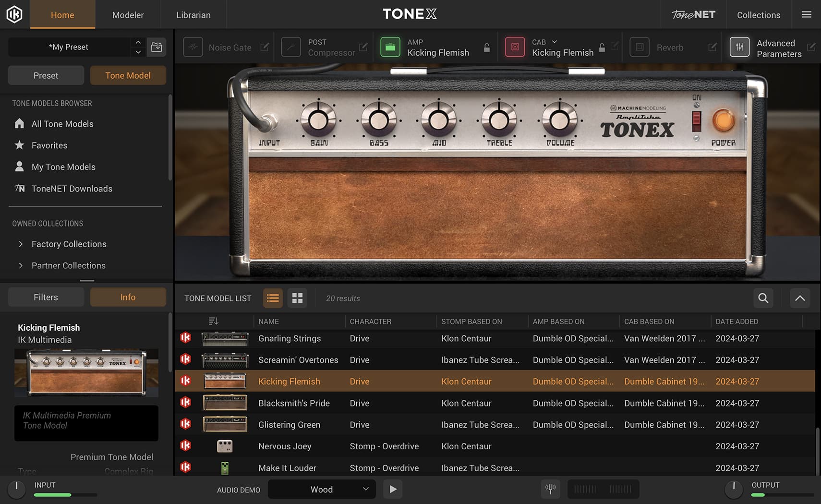Click the Filters button
This screenshot has width=821, height=504.
pos(46,297)
